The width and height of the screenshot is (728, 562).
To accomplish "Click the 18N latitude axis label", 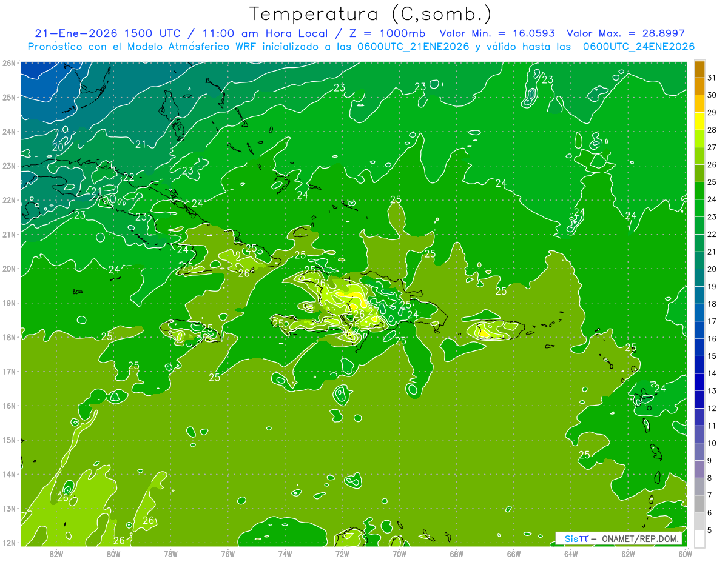I will (8, 337).
